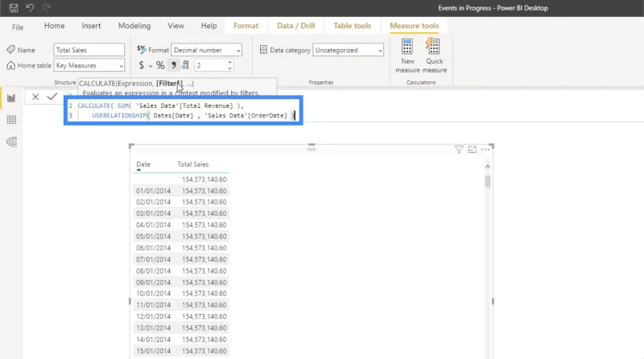Click the Quick measure button
The height and width of the screenshot is (359, 644).
[434, 56]
